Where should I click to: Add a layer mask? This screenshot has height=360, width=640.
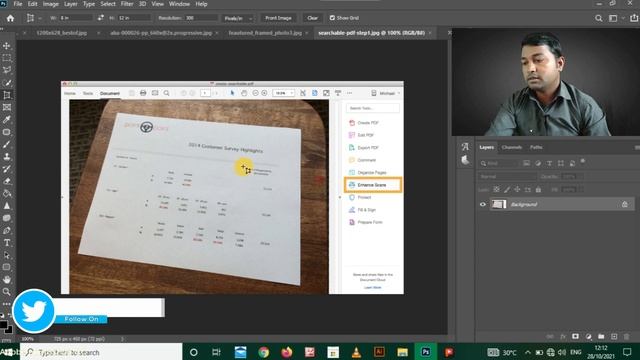576,336
